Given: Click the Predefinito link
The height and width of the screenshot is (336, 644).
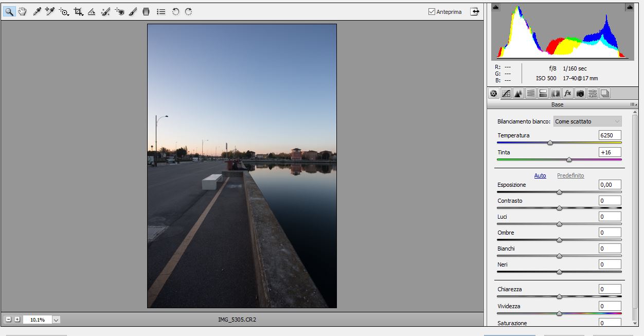Looking at the screenshot, I should (x=570, y=175).
